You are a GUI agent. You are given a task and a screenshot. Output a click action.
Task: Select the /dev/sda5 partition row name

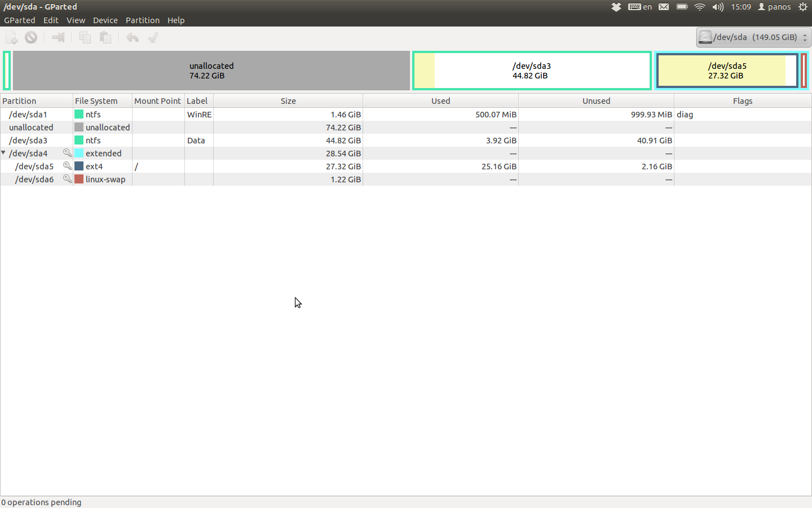click(x=34, y=167)
